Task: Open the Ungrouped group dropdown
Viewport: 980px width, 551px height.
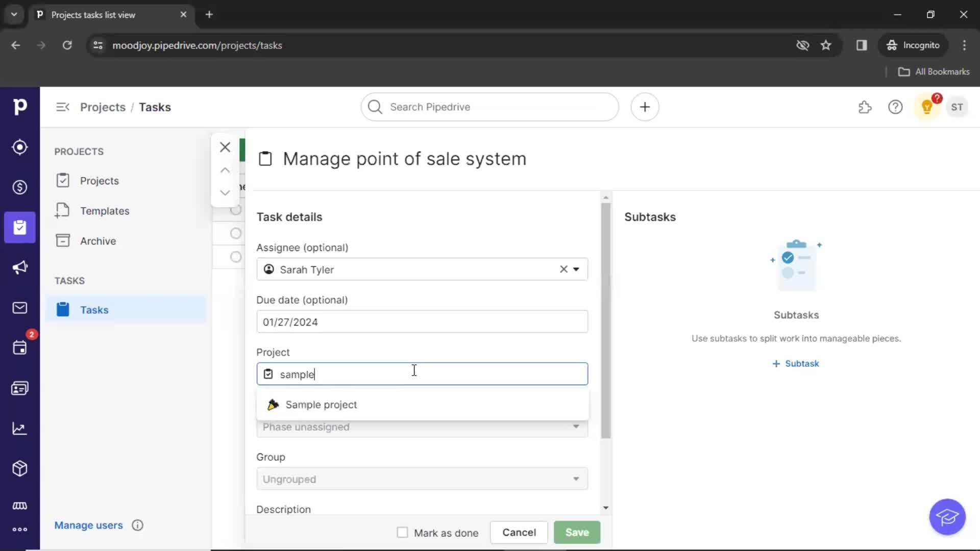Action: pyautogui.click(x=422, y=479)
